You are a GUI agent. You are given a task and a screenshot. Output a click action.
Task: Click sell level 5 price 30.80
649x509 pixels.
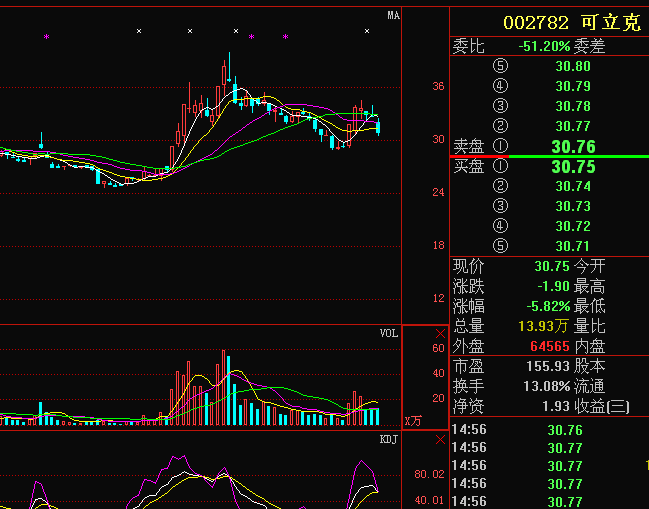point(572,67)
